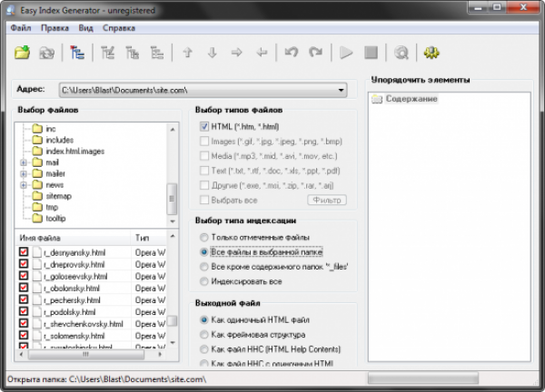The width and height of the screenshot is (545, 392).
Task: Toggle the HTML (*.htm, *.html) checkbox
Action: 204,126
